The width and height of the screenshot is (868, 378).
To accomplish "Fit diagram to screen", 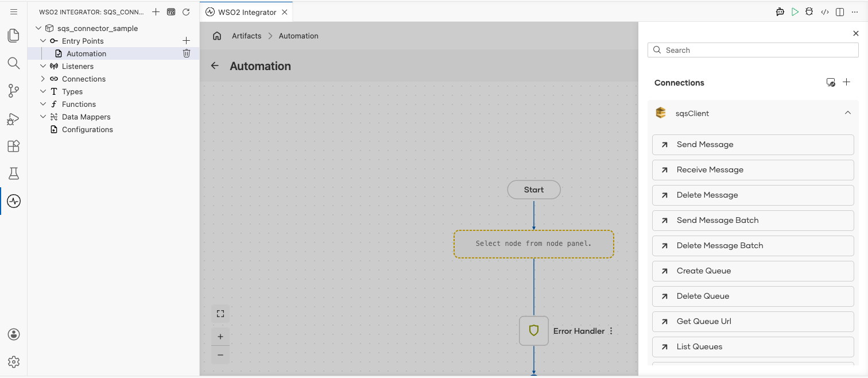I will [220, 314].
